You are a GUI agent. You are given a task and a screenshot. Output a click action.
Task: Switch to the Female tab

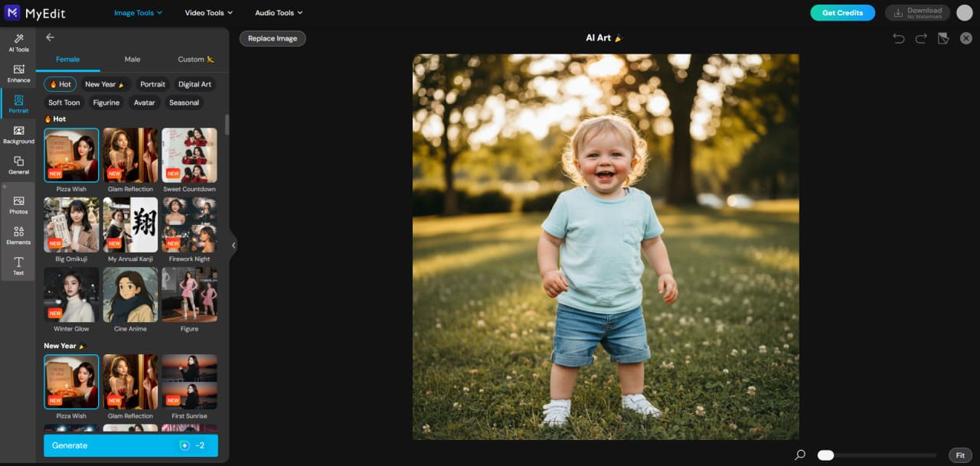click(x=67, y=60)
